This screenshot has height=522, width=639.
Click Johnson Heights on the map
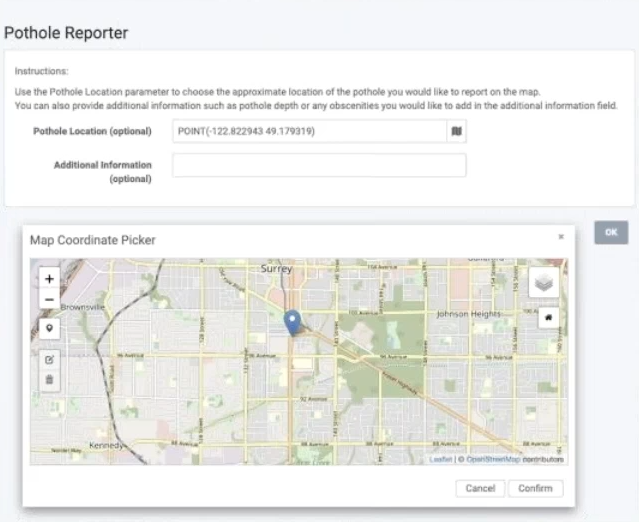click(467, 314)
